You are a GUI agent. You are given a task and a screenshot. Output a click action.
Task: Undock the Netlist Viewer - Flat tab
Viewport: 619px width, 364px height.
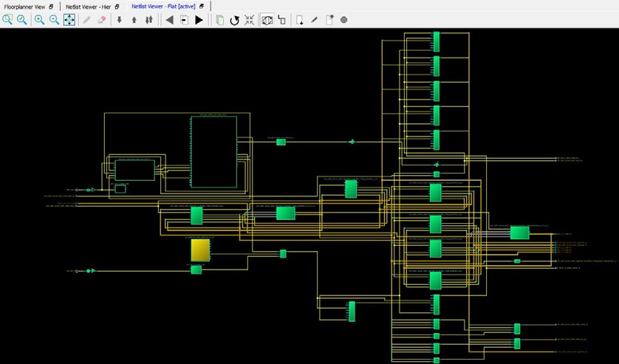point(202,6)
